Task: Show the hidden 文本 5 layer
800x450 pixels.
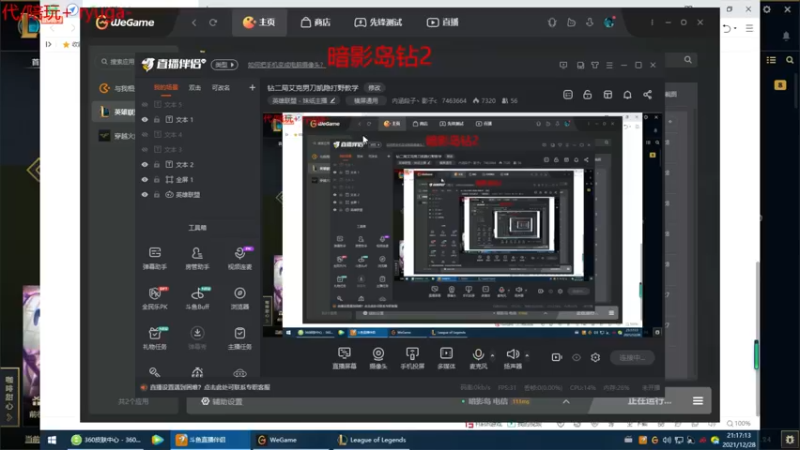Action: (145, 105)
